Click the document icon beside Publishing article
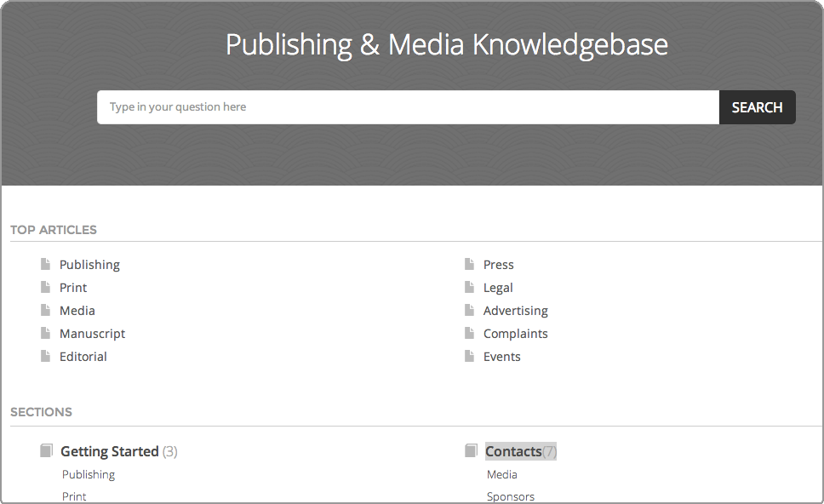The image size is (824, 504). point(46,264)
